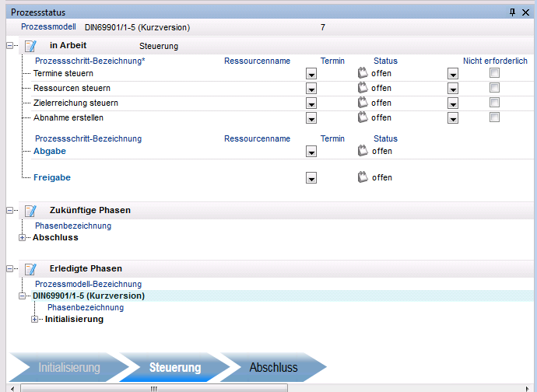Click the edit icon beside 'Zukünftige Phasen'
This screenshot has height=392, width=537.
(x=30, y=211)
